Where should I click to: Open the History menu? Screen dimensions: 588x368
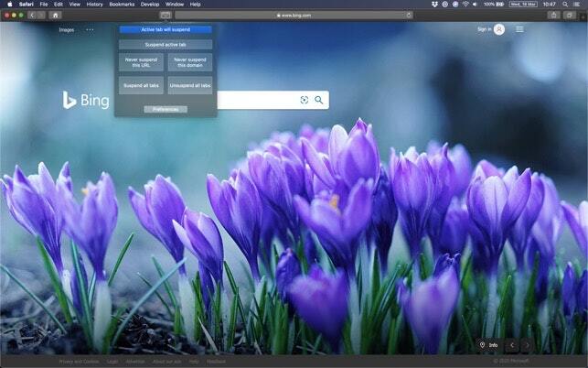[94, 5]
